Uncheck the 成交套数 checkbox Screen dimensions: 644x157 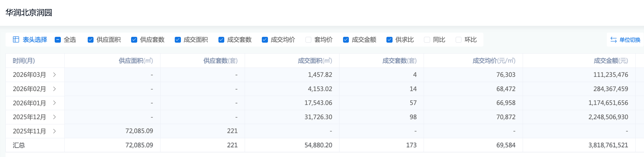(221, 40)
